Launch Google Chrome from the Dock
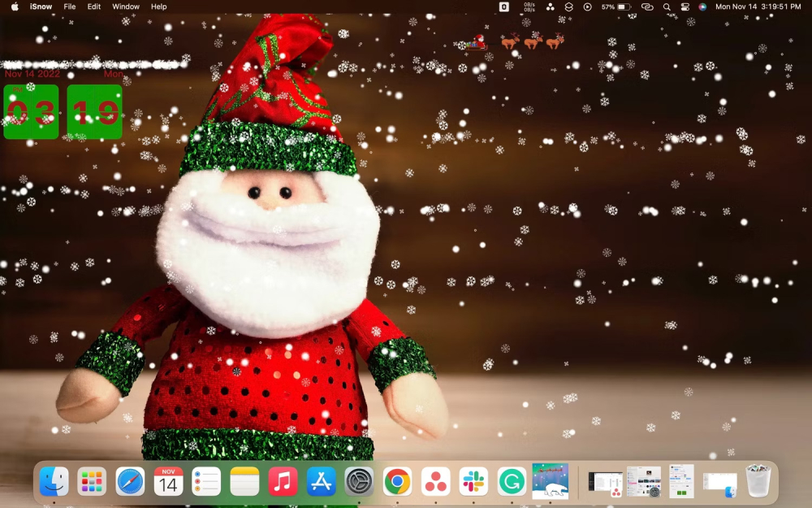The height and width of the screenshot is (508, 812). point(397,482)
